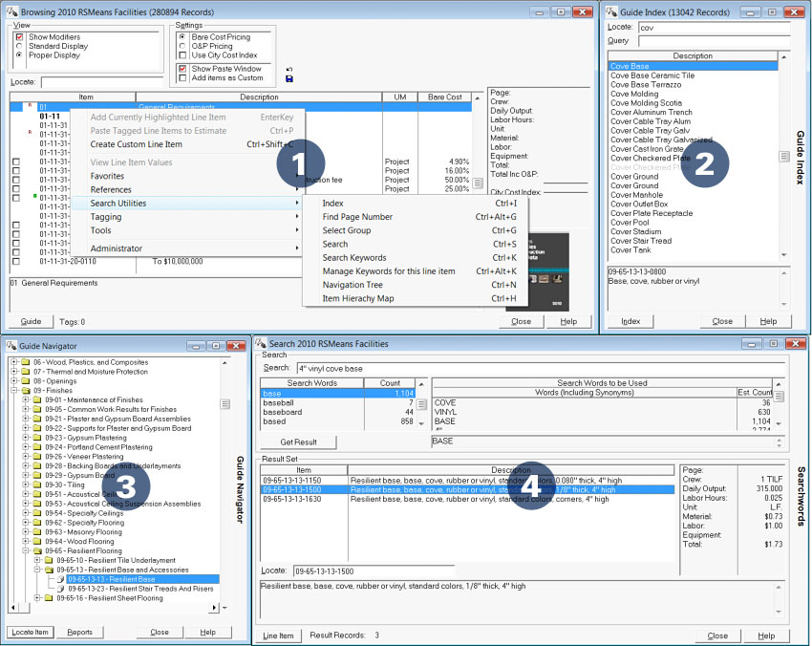Click the Reports button in Guide Navigator
This screenshot has height=646, width=812.
[79, 632]
